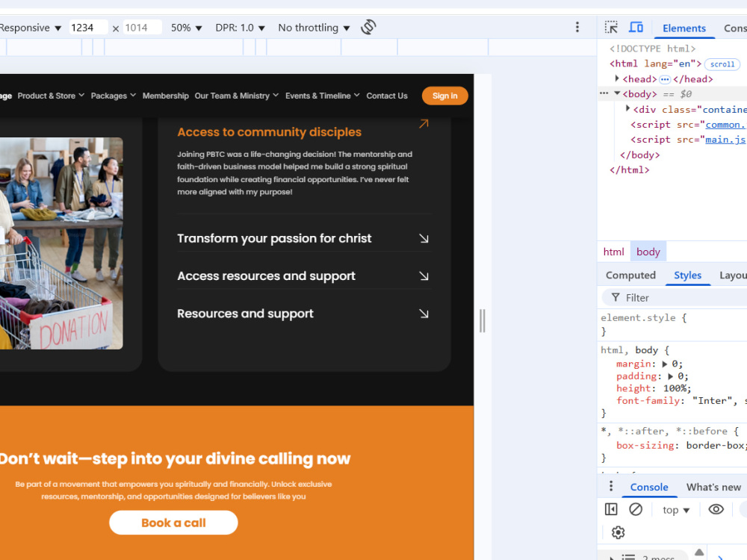Click the font-family "Inter" declaration
This screenshot has width=747, height=560.
tap(681, 401)
